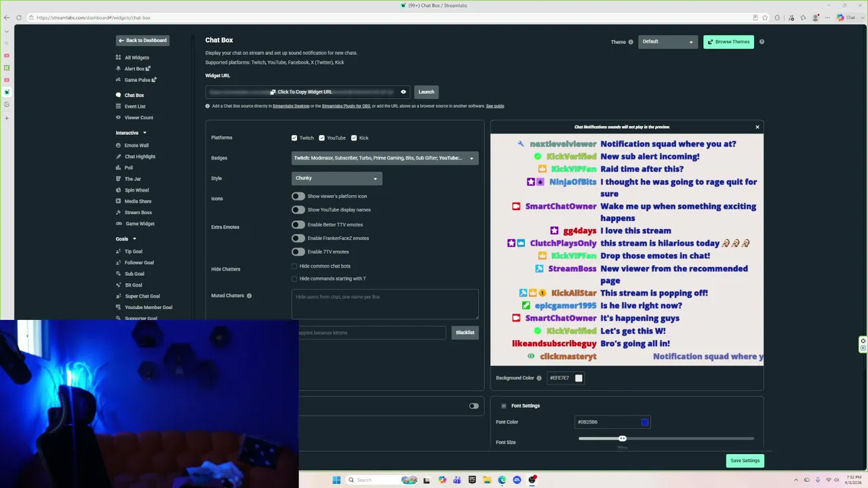This screenshot has width=868, height=488.
Task: Click the Blacklist button
Action: tap(465, 333)
